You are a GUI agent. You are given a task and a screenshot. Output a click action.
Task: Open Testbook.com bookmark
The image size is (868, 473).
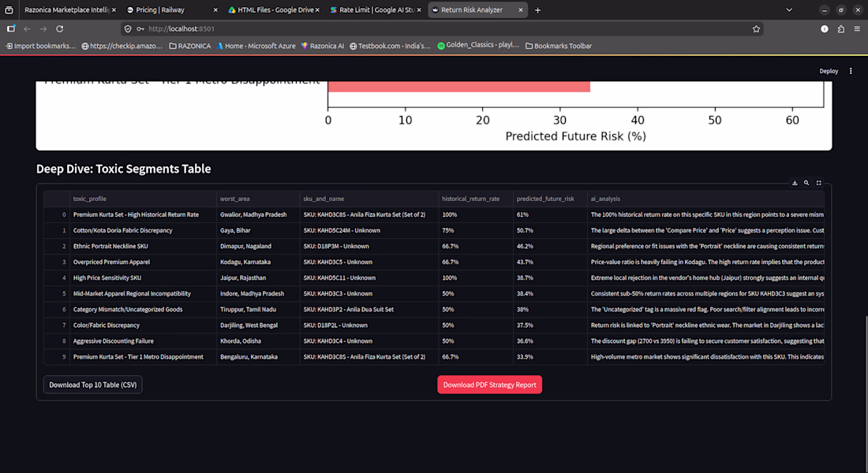[x=390, y=46]
